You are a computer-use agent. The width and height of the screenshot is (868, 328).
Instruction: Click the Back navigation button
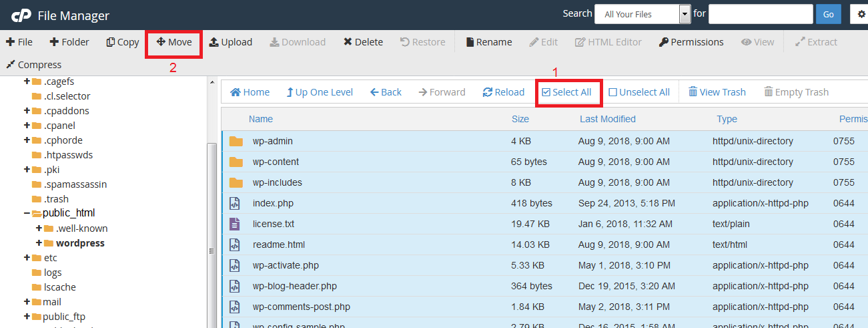click(386, 92)
